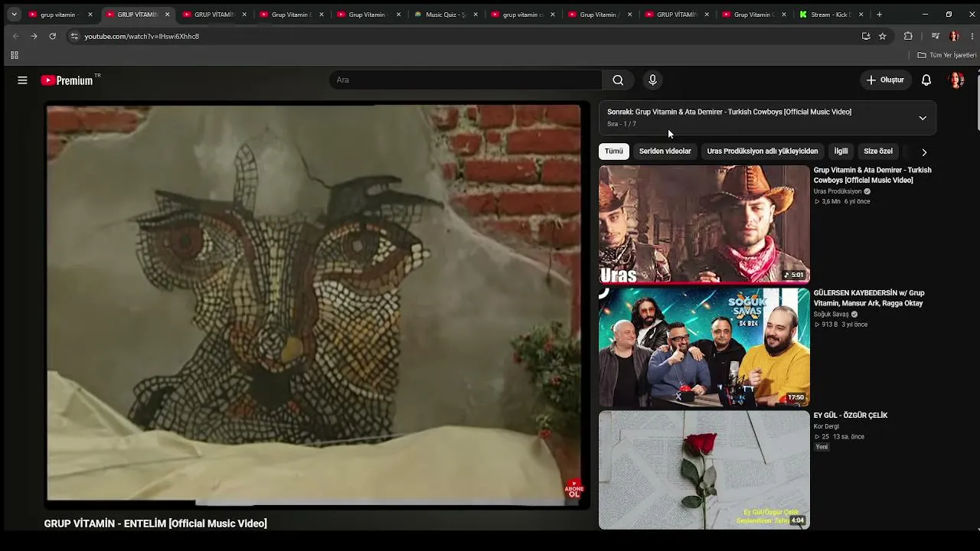This screenshot has height=551, width=980.
Task: View site information icon in address bar
Action: coord(73,36)
